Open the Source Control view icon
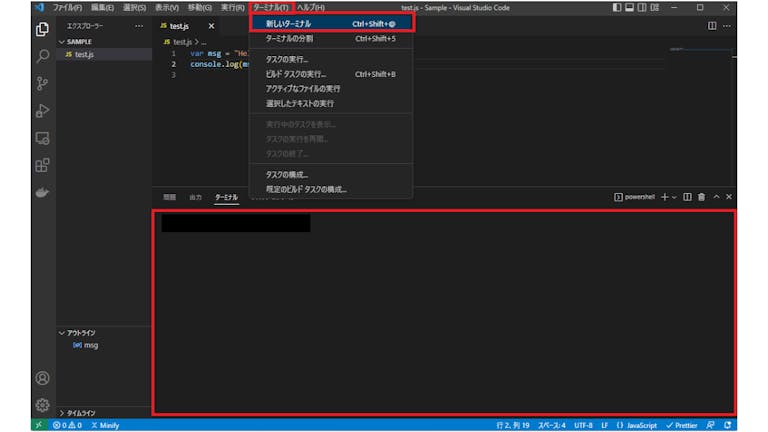The image size is (768, 432). tap(43, 83)
